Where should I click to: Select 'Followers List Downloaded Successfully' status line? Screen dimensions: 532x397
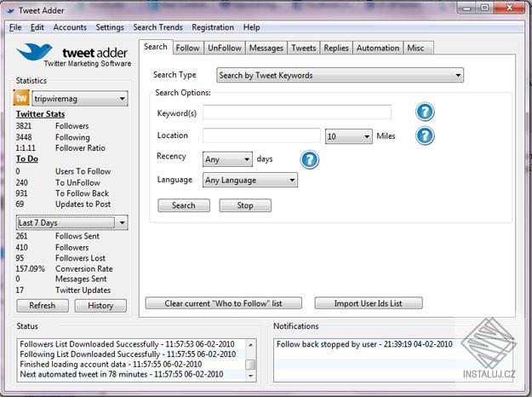click(127, 344)
